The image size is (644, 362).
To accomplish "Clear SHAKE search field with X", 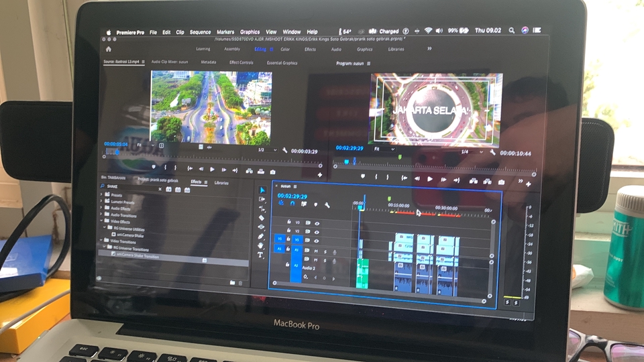I will coord(160,189).
